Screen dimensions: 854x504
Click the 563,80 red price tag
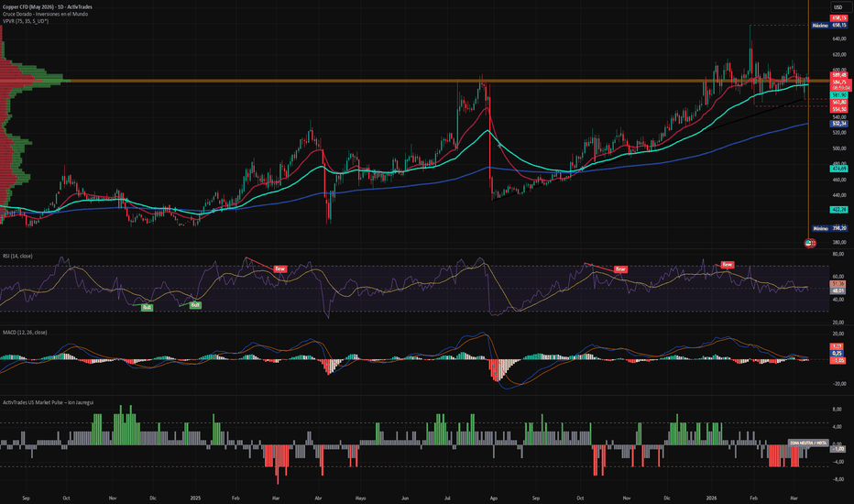838,102
